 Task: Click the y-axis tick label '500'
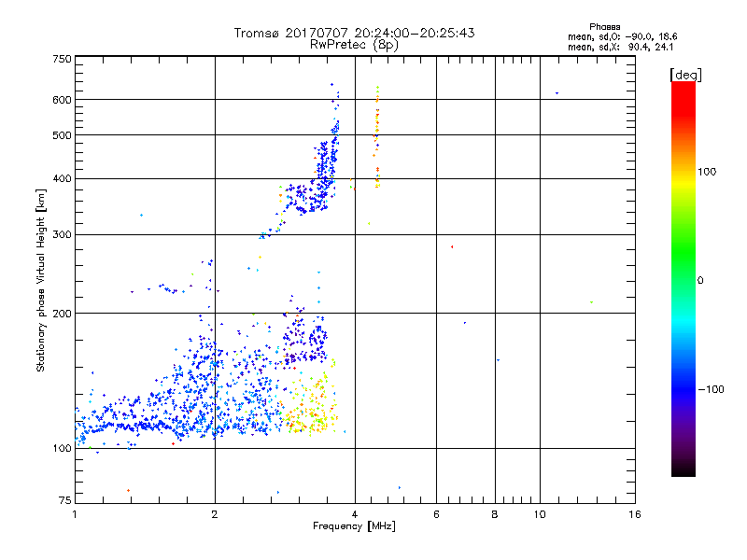coord(62,135)
